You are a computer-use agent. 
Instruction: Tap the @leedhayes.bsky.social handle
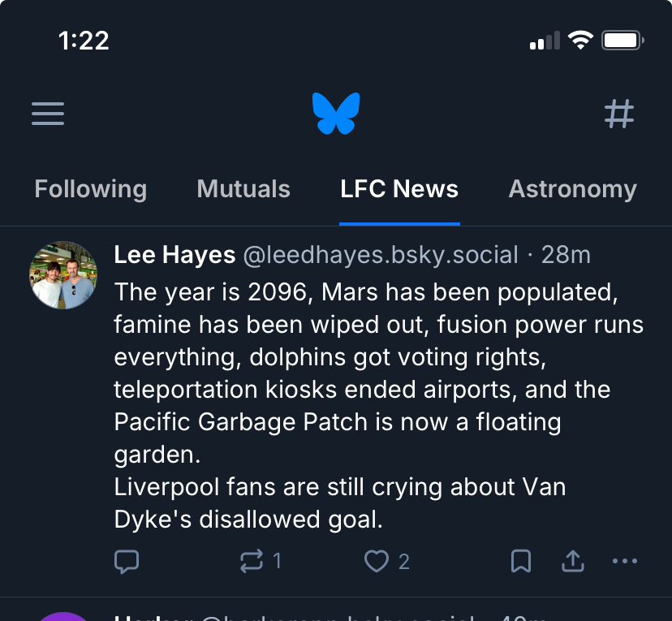tap(381, 255)
